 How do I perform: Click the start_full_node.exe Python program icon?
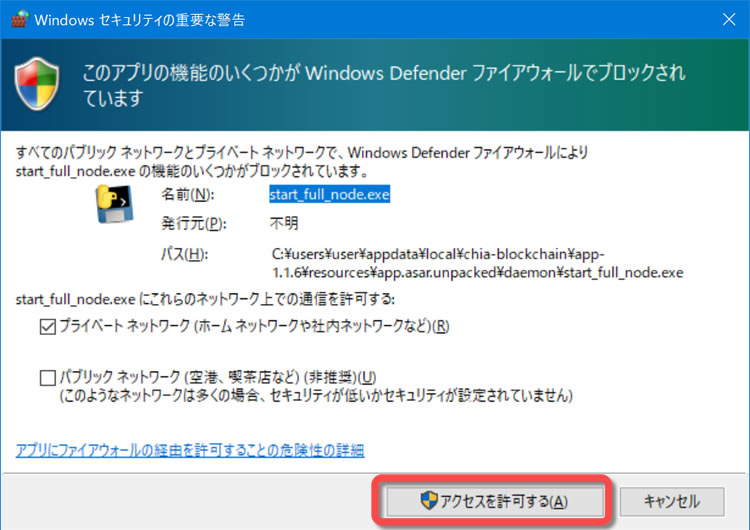click(x=114, y=204)
